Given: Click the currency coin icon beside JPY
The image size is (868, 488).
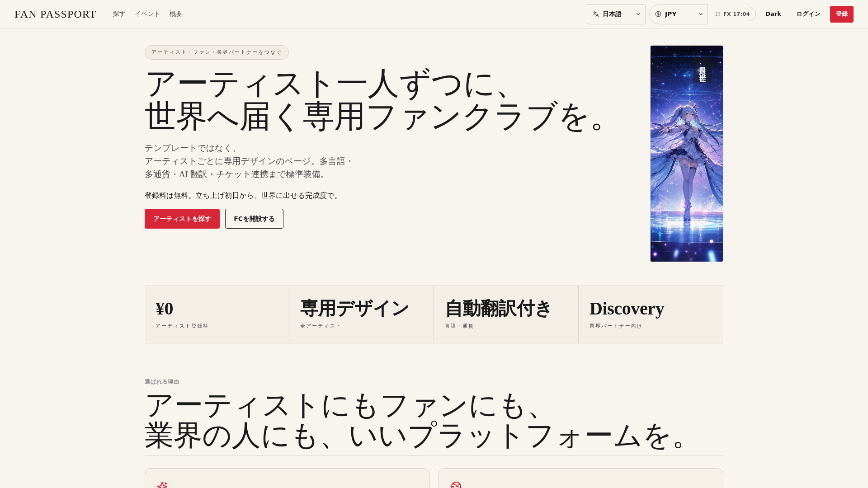Looking at the screenshot, I should [x=658, y=14].
